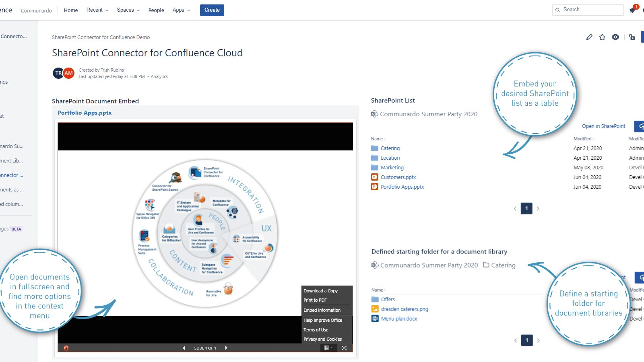The image size is (644, 362).
Task: Click the Catering breadcrumb folder
Action: [x=499, y=265]
